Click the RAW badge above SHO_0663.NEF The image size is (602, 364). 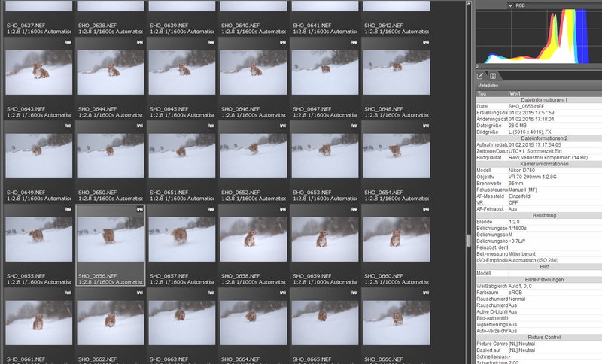point(211,293)
